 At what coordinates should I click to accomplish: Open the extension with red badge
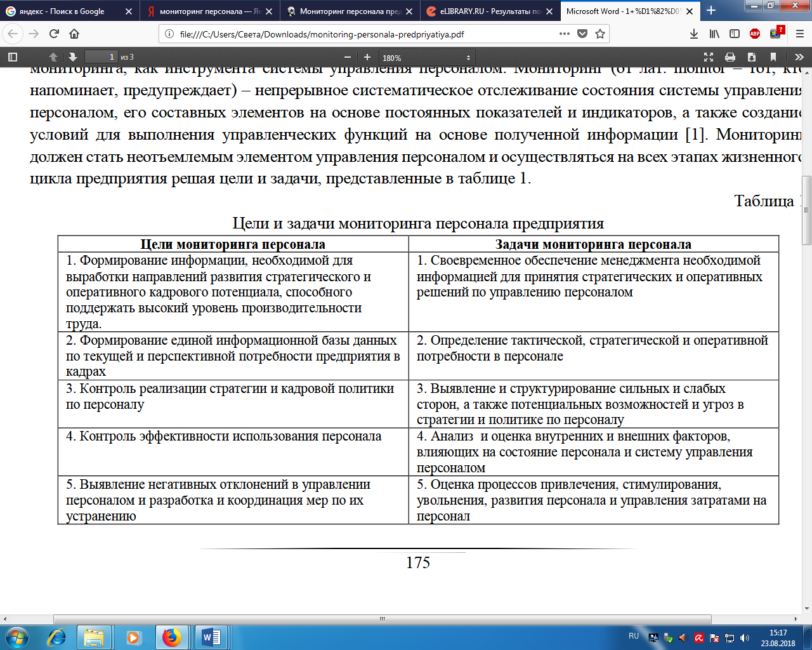pos(776,33)
